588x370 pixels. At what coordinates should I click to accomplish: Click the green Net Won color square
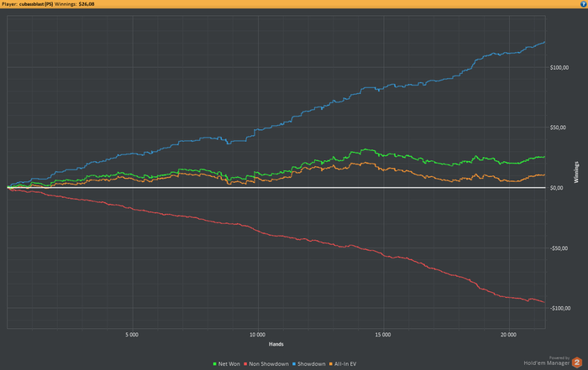[214, 364]
